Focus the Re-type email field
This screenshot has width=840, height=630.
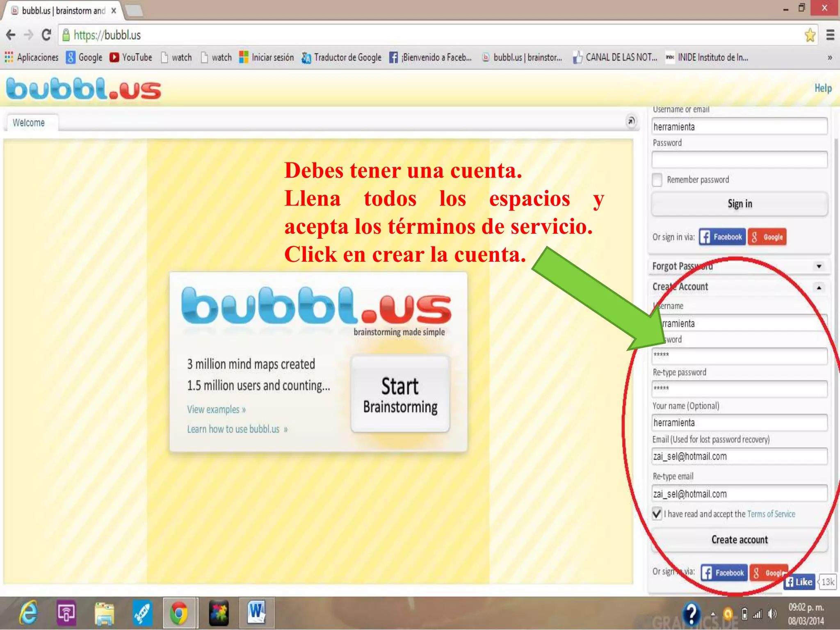tap(740, 494)
